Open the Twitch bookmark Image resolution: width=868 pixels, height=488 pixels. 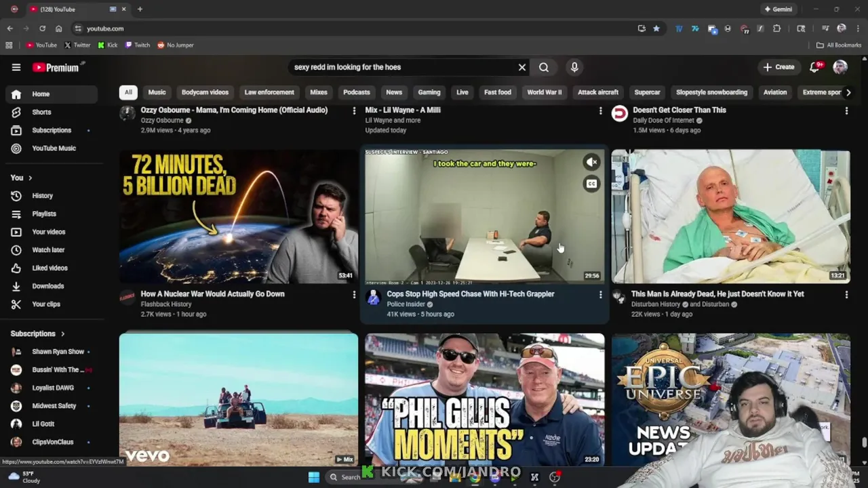click(x=138, y=45)
